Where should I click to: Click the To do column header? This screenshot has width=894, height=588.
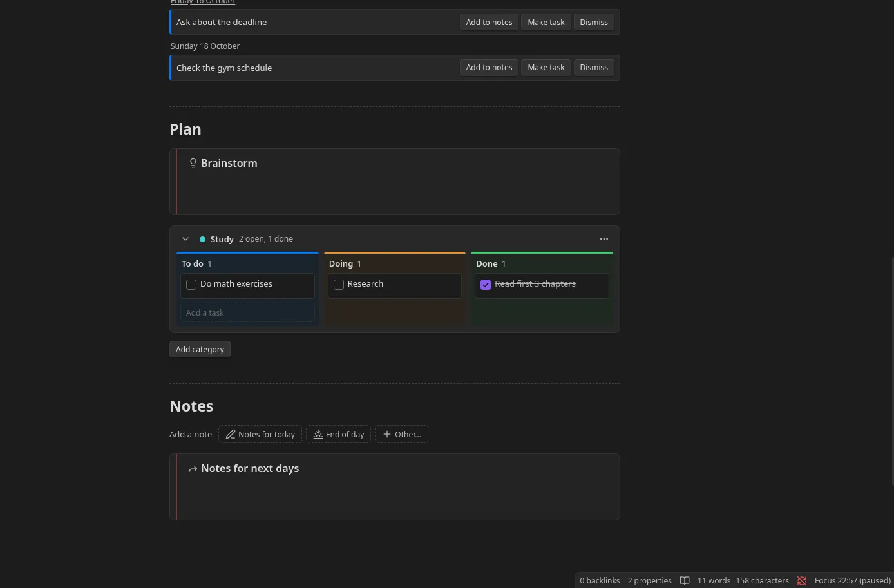click(x=193, y=263)
